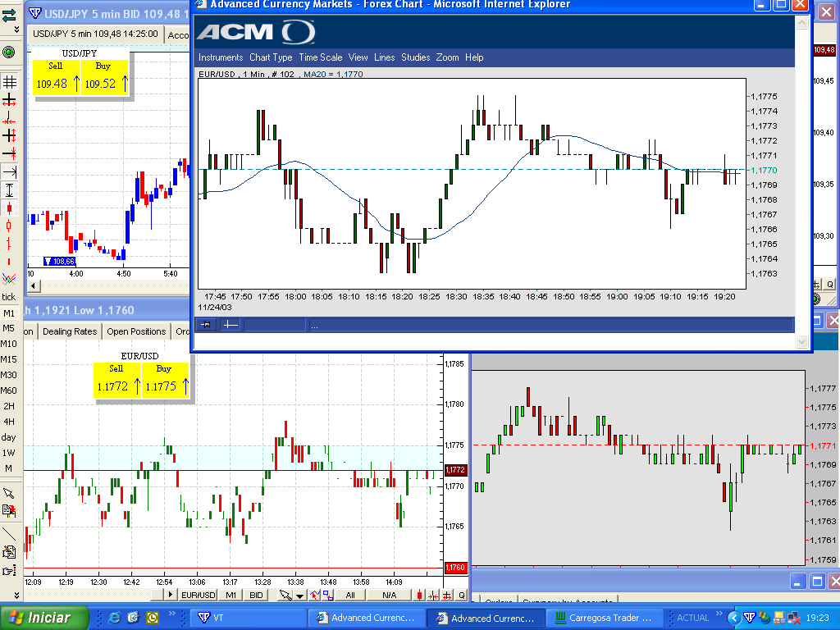Screen dimensions: 840x630
Task: Select the M1 timeframe in left sidebar
Action: tap(9, 313)
